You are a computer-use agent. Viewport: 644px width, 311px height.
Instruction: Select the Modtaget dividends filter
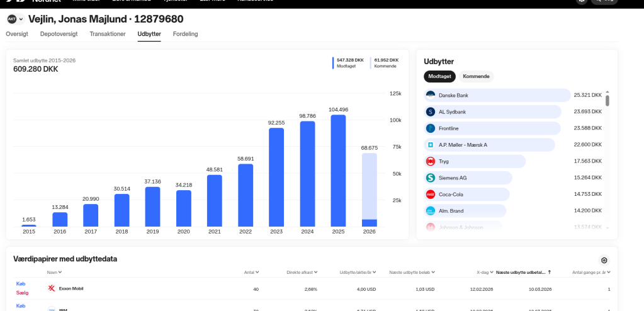tap(439, 76)
